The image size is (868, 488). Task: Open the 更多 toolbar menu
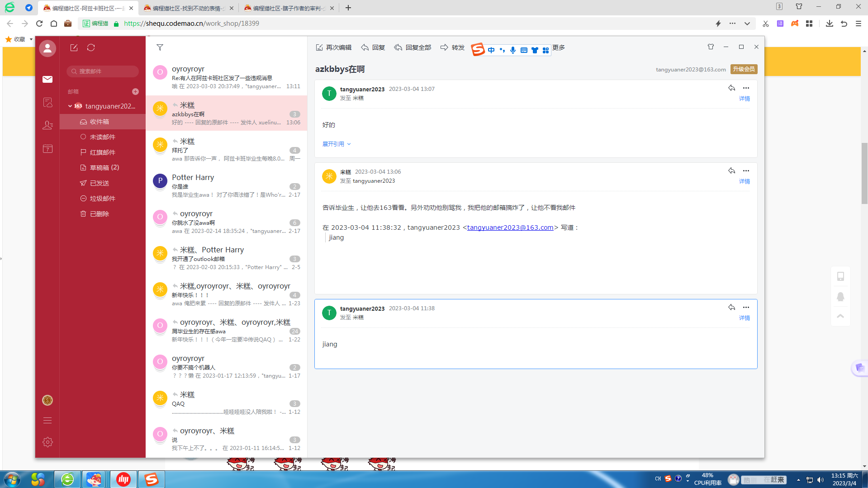coord(559,47)
